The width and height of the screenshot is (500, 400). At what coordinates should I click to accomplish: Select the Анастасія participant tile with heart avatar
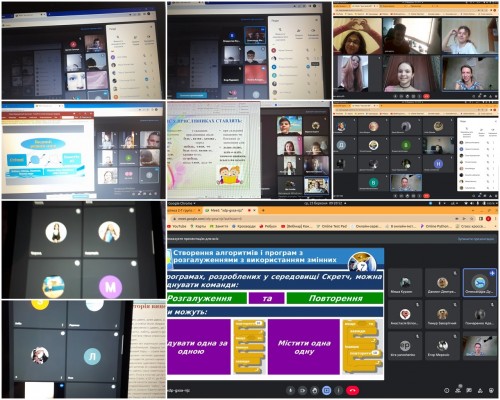(404, 314)
